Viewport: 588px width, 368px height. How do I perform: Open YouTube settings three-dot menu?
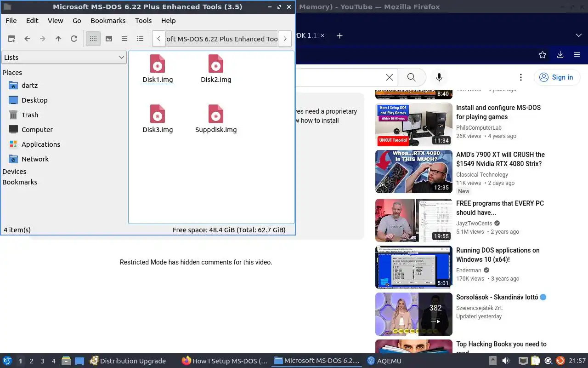tap(520, 77)
